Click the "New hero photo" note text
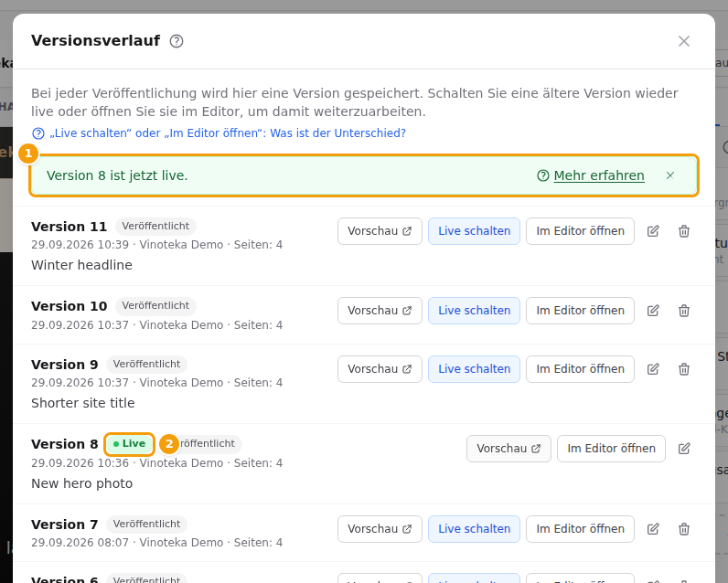 81,483
